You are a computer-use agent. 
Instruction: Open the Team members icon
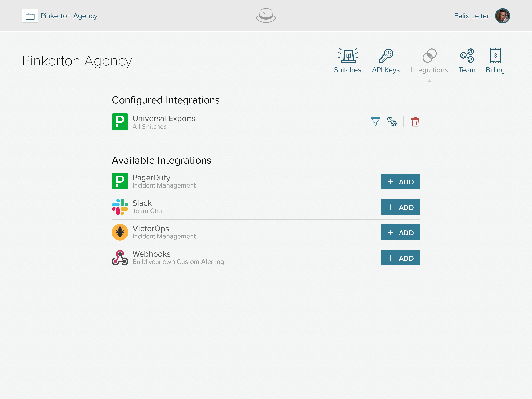point(467,56)
